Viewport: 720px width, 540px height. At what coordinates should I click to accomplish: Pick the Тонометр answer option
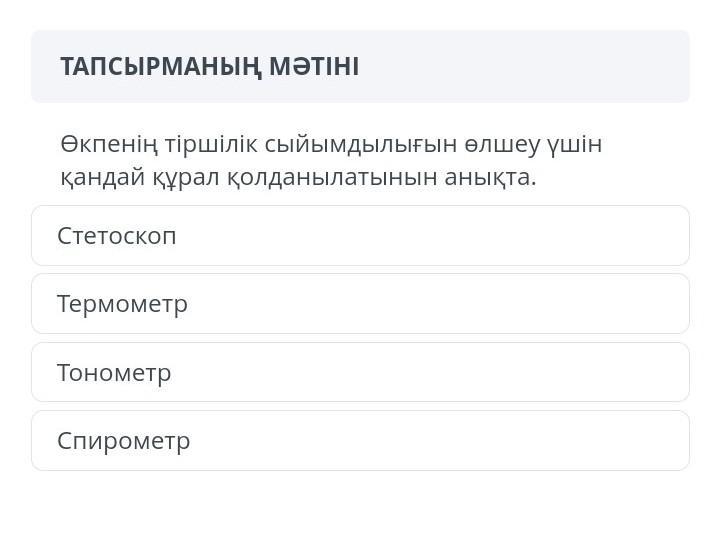[360, 373]
